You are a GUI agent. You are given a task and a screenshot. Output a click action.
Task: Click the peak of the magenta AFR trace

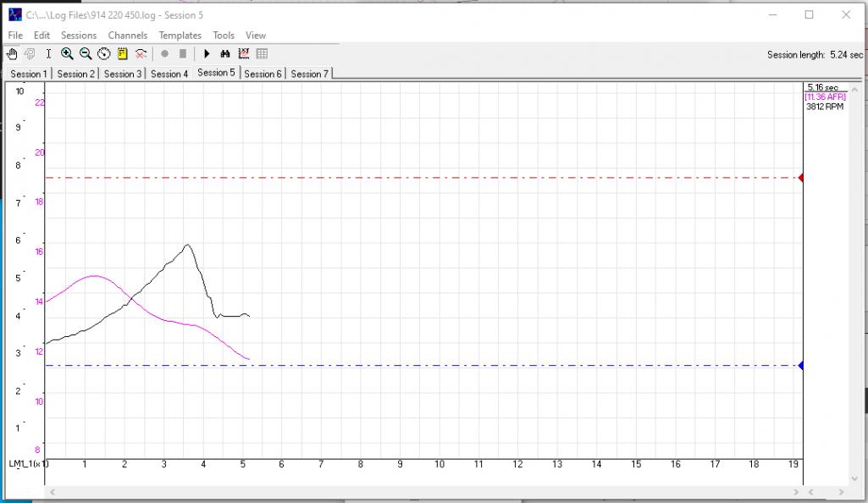point(95,275)
